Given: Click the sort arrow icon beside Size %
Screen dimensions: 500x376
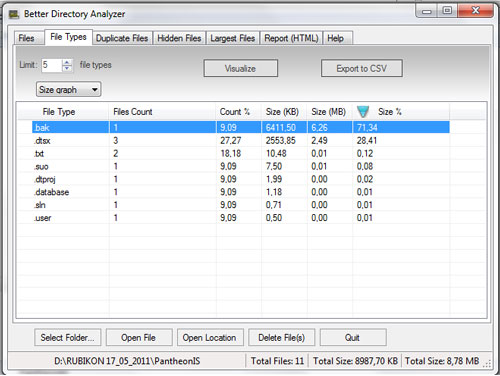Looking at the screenshot, I should [363, 111].
